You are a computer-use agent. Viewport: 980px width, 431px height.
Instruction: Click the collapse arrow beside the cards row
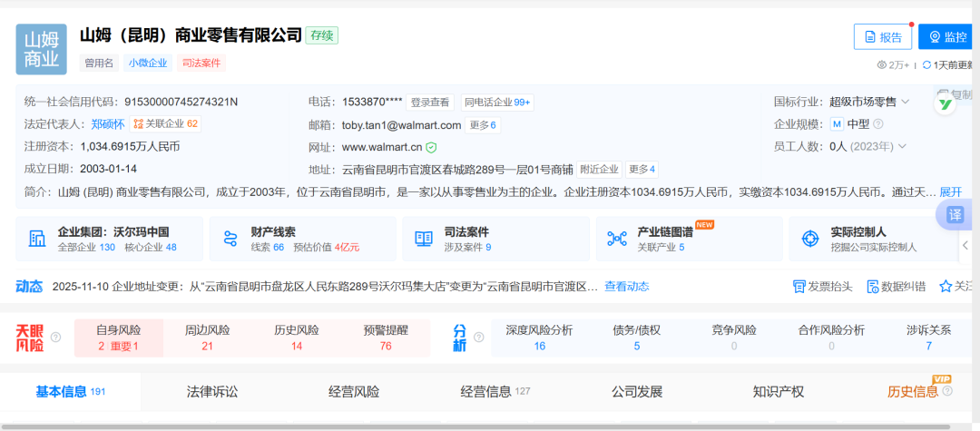pos(965,245)
